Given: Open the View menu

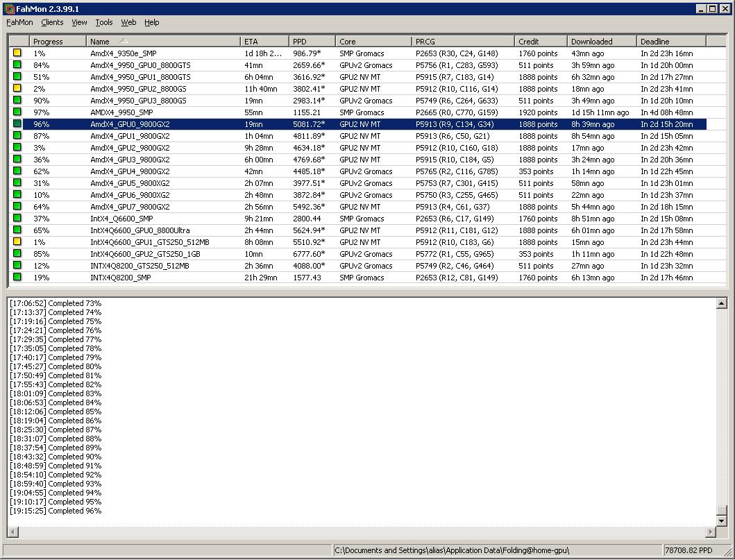Looking at the screenshot, I should [x=79, y=22].
